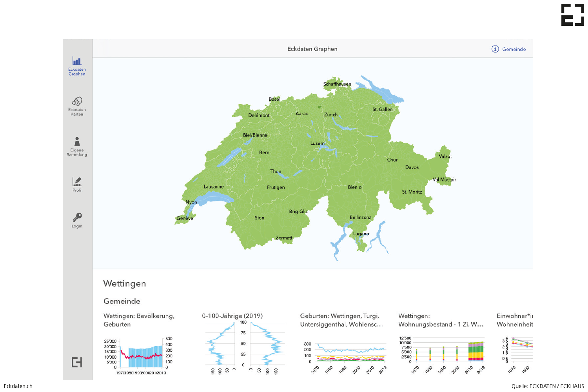
Task: Click the Eckhaus logo in sidebar bottom
Action: [x=77, y=362]
